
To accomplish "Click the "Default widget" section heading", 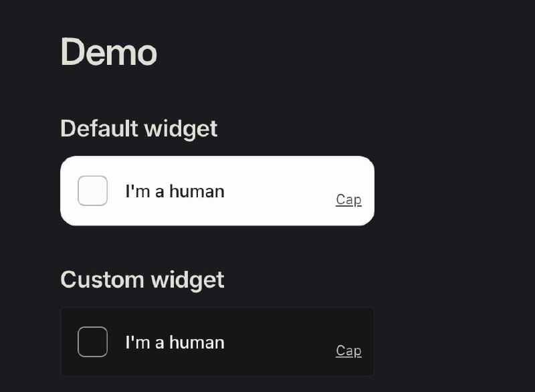I will click(x=138, y=128).
